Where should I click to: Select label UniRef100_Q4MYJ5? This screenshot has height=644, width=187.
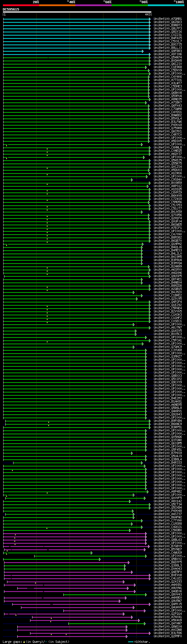click(168, 604)
